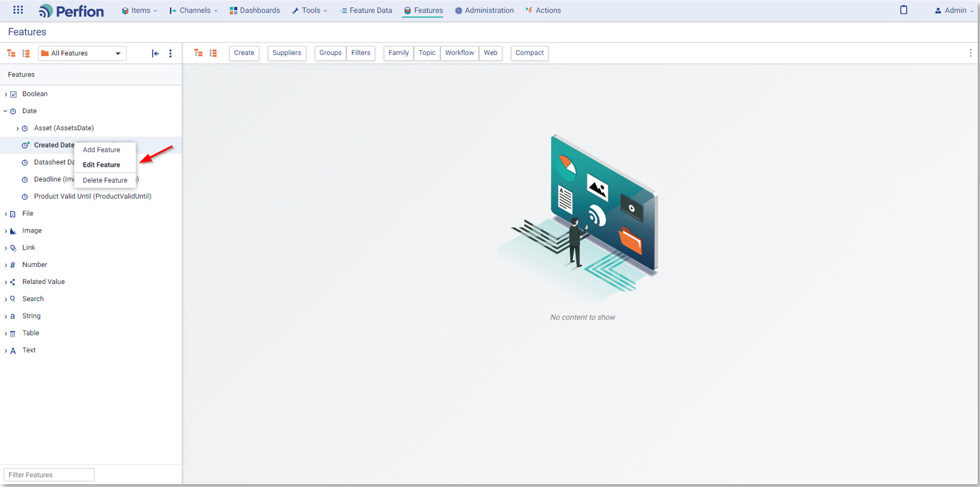Open the Items menu
Viewport: 980px width, 487px height.
(139, 10)
